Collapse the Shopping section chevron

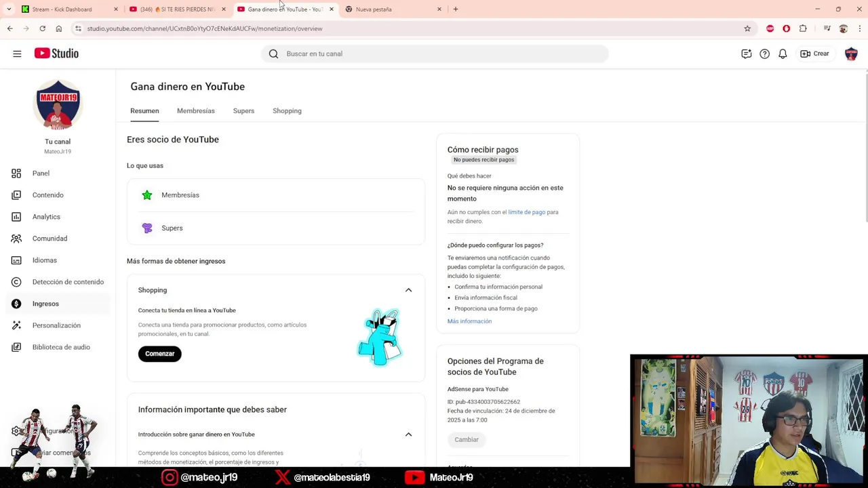click(x=408, y=290)
